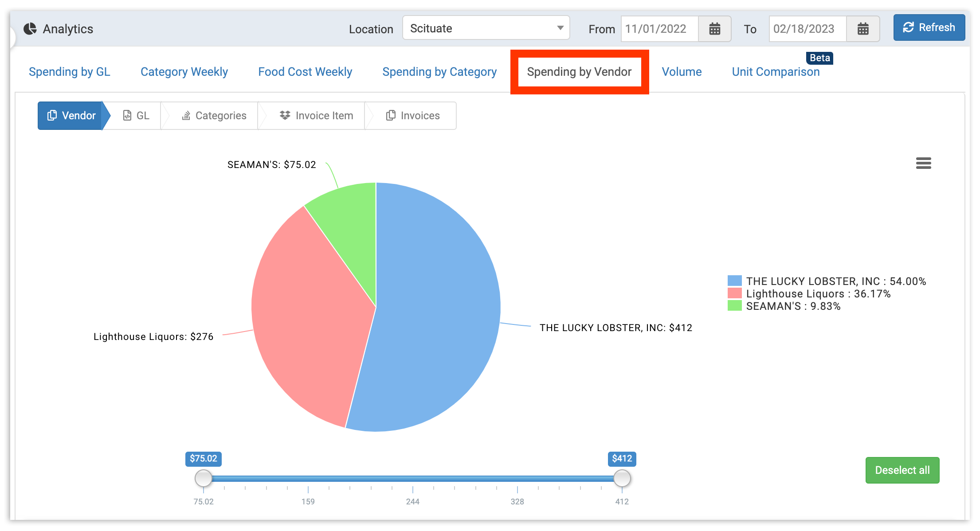
Task: Open the To date calendar picker
Action: coord(862,29)
